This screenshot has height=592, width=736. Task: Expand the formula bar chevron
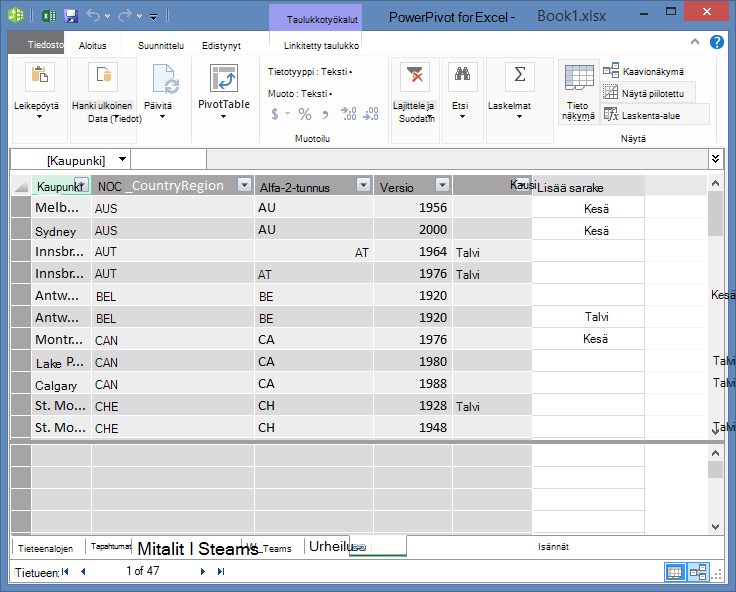(x=715, y=159)
